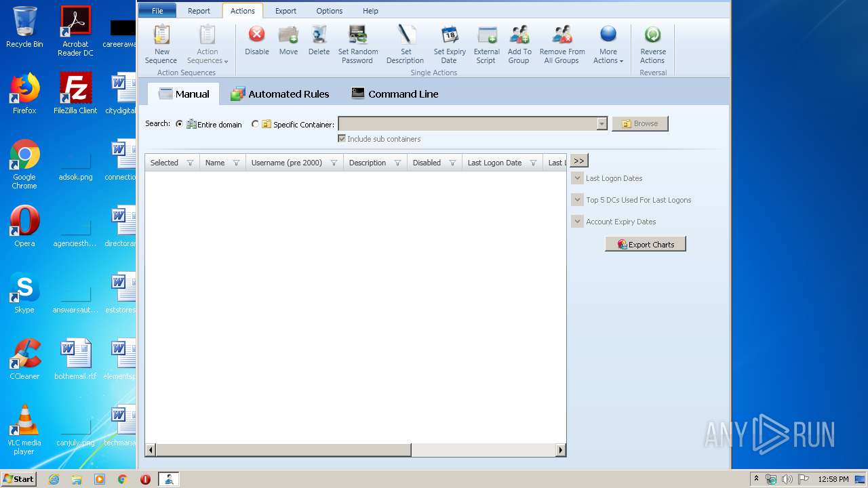Open Windows Explorer folder taskbar icon
The image size is (868, 488).
[x=77, y=479]
